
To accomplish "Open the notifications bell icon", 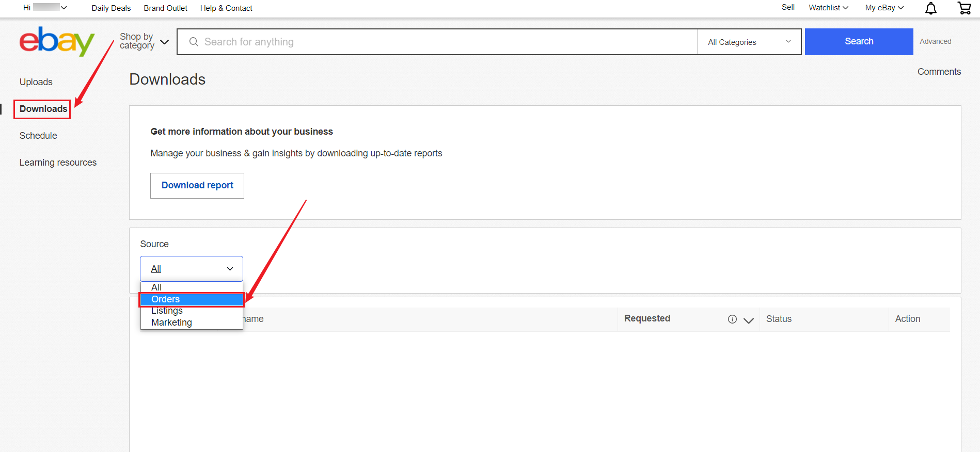I will coord(930,8).
